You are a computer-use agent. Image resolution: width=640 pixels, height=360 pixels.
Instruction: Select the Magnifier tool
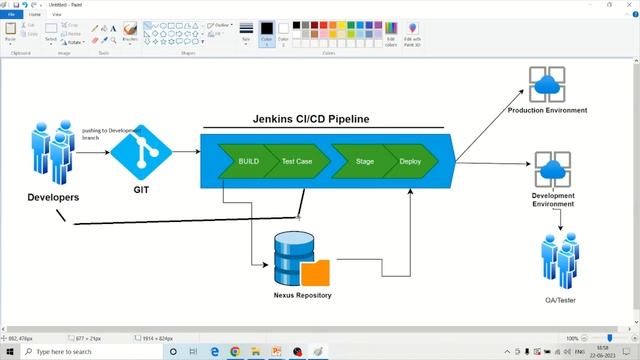point(113,40)
